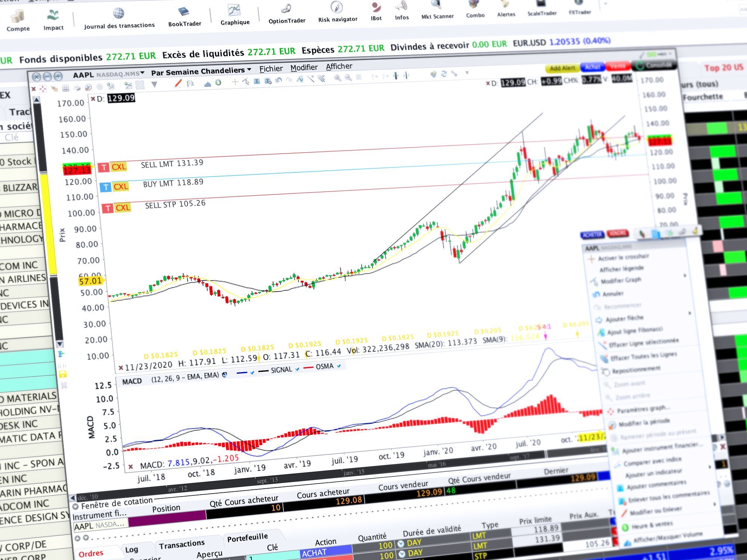Launch OptionTrader
The image size is (747, 560).
tap(287, 14)
